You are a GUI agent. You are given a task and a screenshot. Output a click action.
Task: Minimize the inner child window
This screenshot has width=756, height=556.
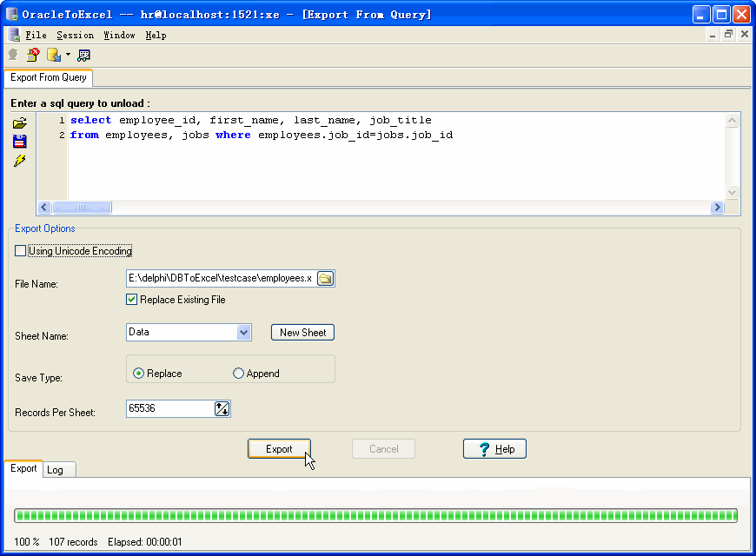[x=713, y=35]
